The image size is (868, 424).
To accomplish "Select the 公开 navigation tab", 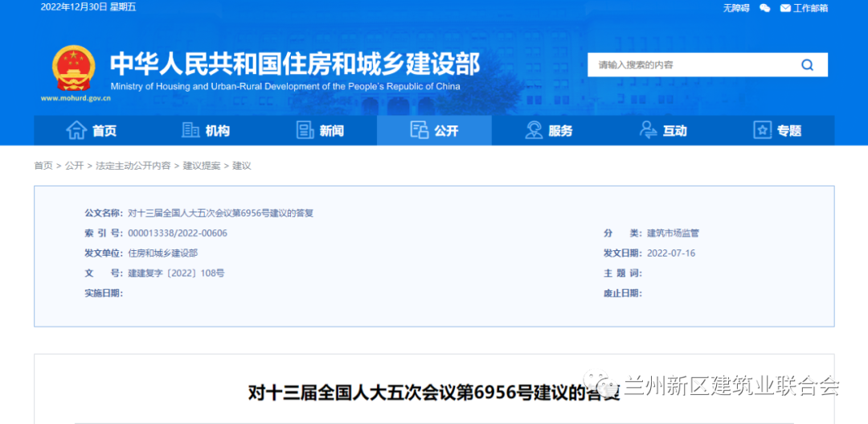I will (x=434, y=131).
